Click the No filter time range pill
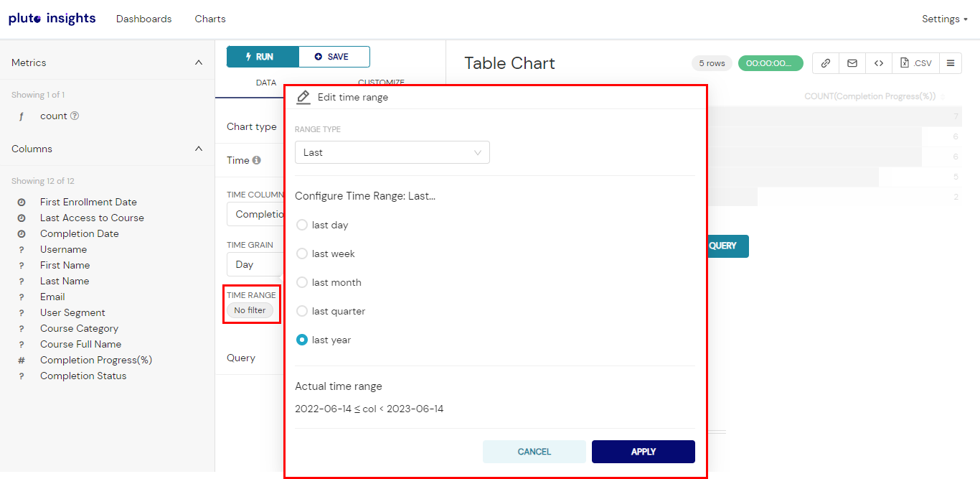This screenshot has height=479, width=980. (250, 310)
